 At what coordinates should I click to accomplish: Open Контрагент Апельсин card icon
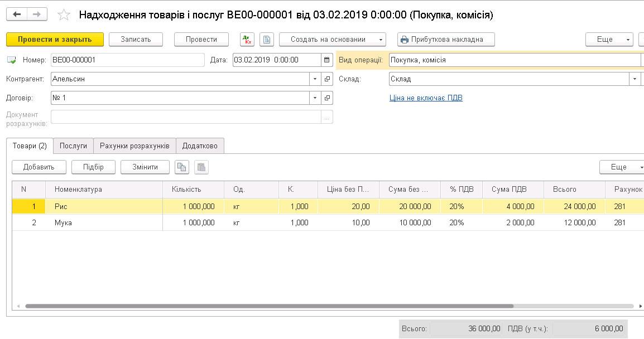(x=328, y=79)
